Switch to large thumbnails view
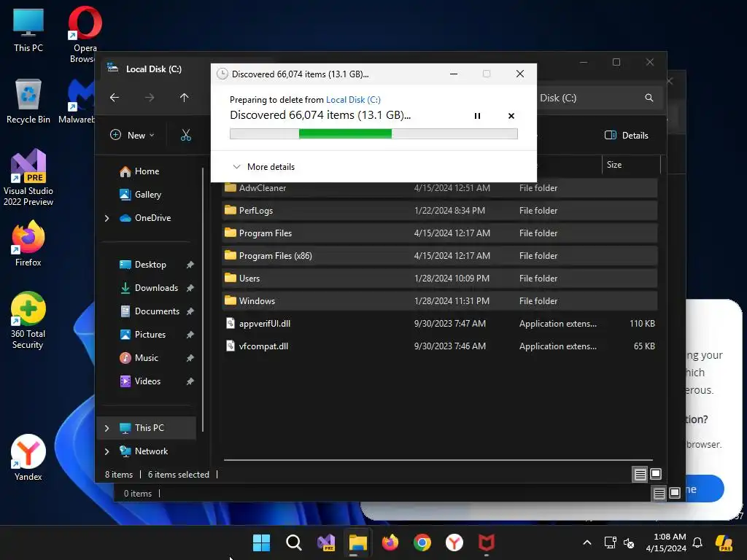747x560 pixels. 656,474
